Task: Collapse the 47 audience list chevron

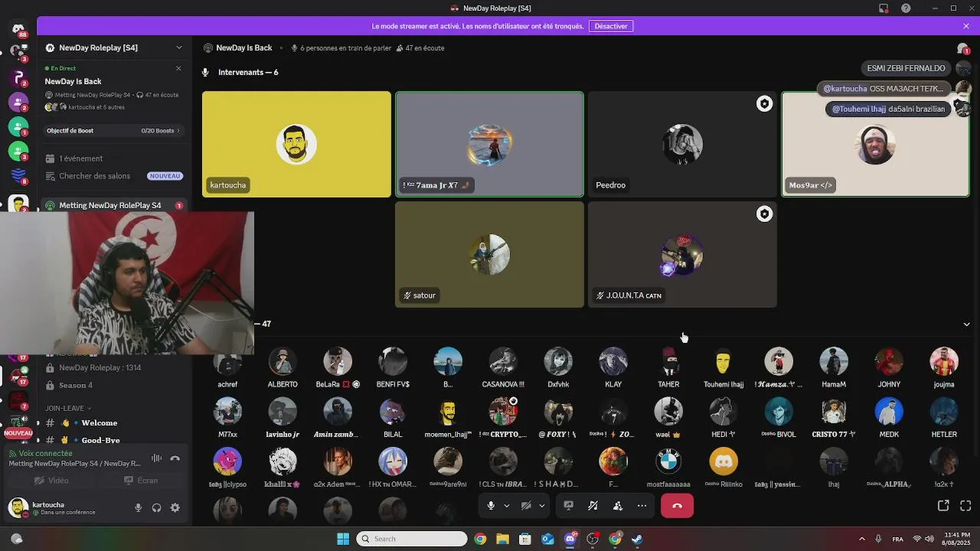Action: pyautogui.click(x=966, y=324)
